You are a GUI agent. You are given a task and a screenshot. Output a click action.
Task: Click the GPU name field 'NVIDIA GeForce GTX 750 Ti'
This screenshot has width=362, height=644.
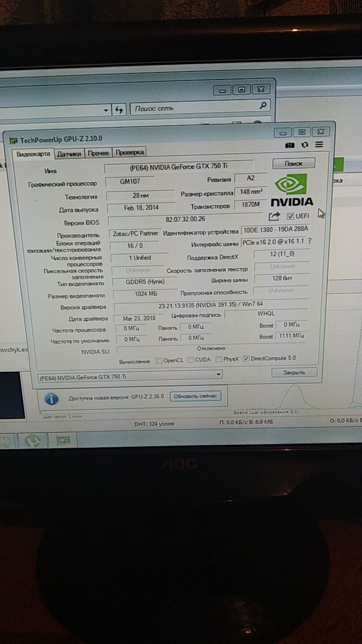tap(178, 167)
